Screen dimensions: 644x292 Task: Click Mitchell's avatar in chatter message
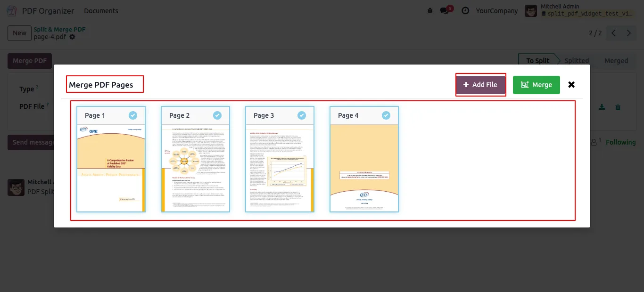click(16, 187)
